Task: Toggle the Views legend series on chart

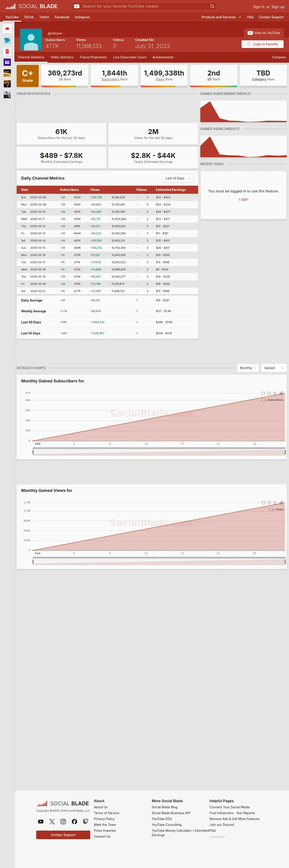Action: pyautogui.click(x=276, y=509)
